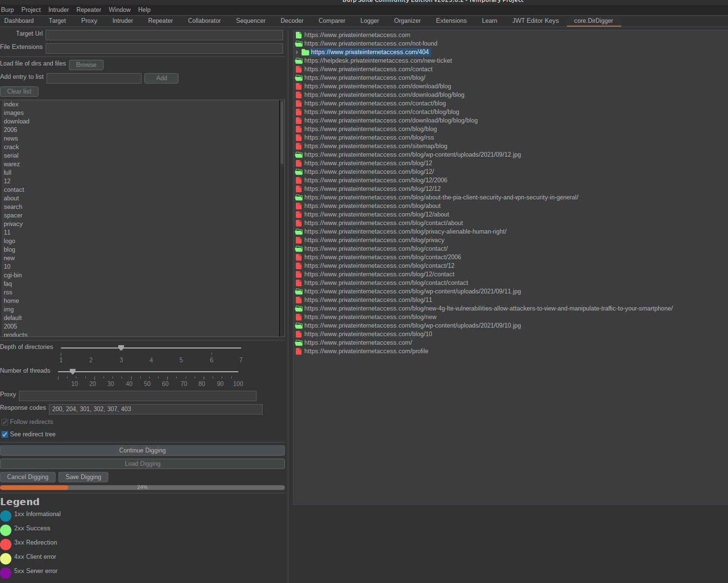
Task: Click the Clear list button
Action: [19, 92]
